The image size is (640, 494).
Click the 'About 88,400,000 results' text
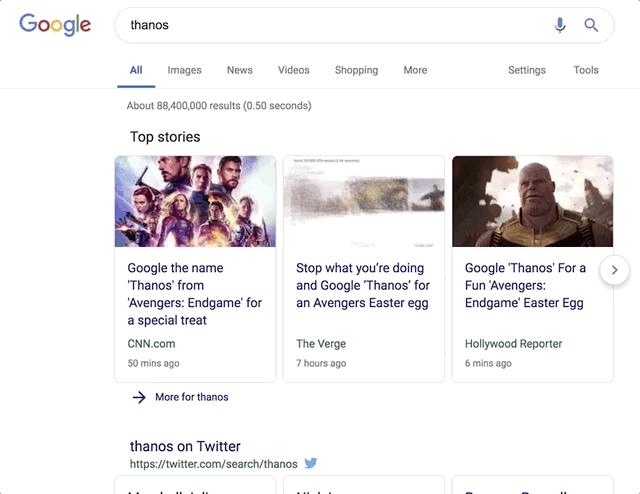(219, 106)
